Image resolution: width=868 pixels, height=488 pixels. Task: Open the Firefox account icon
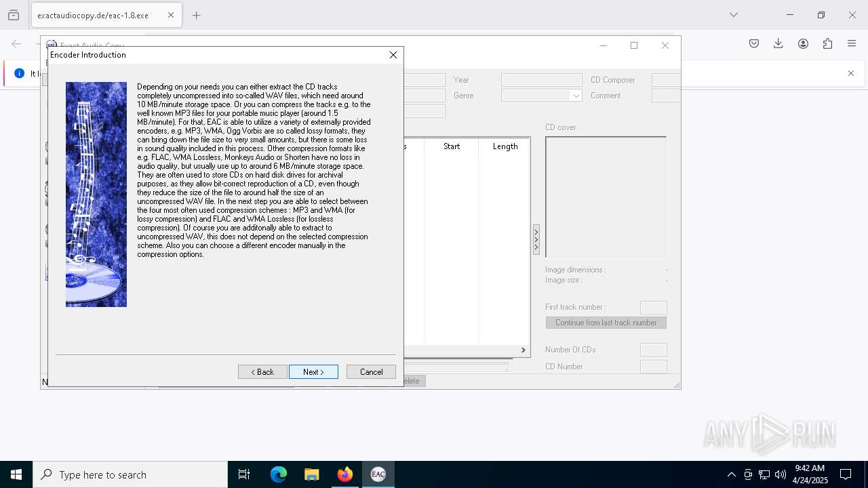pyautogui.click(x=803, y=43)
